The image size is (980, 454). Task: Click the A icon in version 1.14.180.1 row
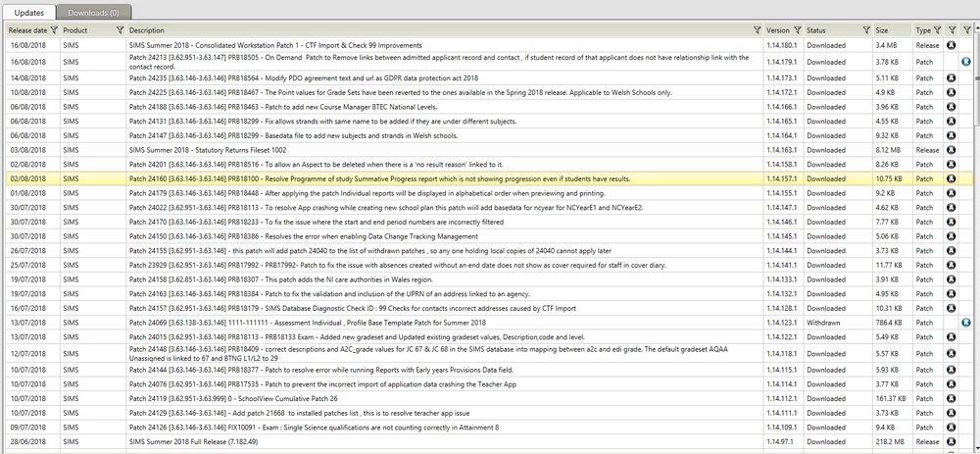952,45
